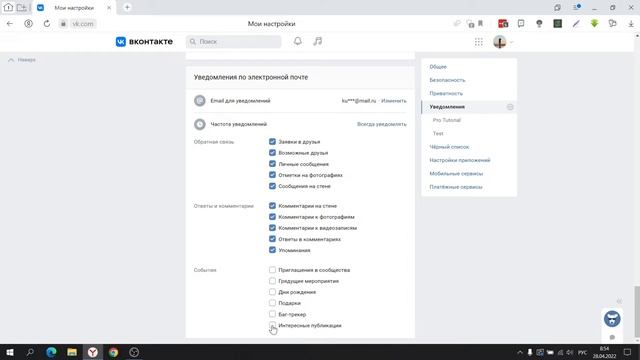Open VK notifications bell
This screenshot has height=360, width=640.
(298, 41)
